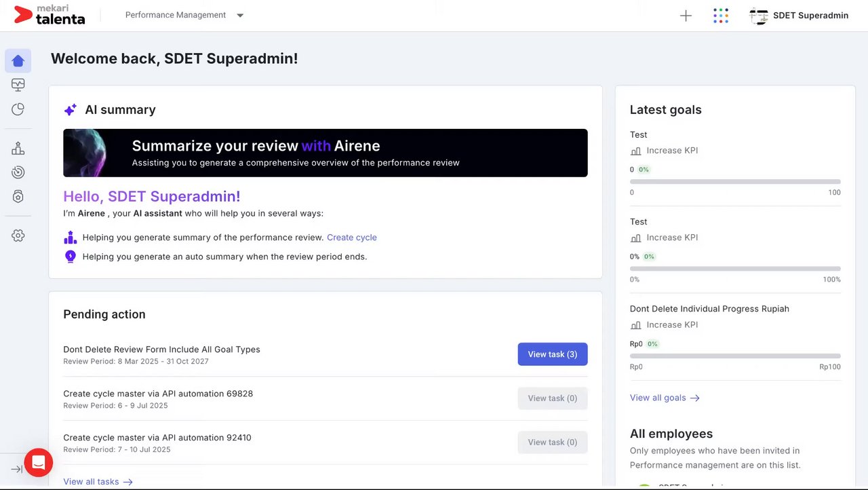Image resolution: width=868 pixels, height=490 pixels.
Task: Open the red chat support bubble
Action: click(39, 463)
